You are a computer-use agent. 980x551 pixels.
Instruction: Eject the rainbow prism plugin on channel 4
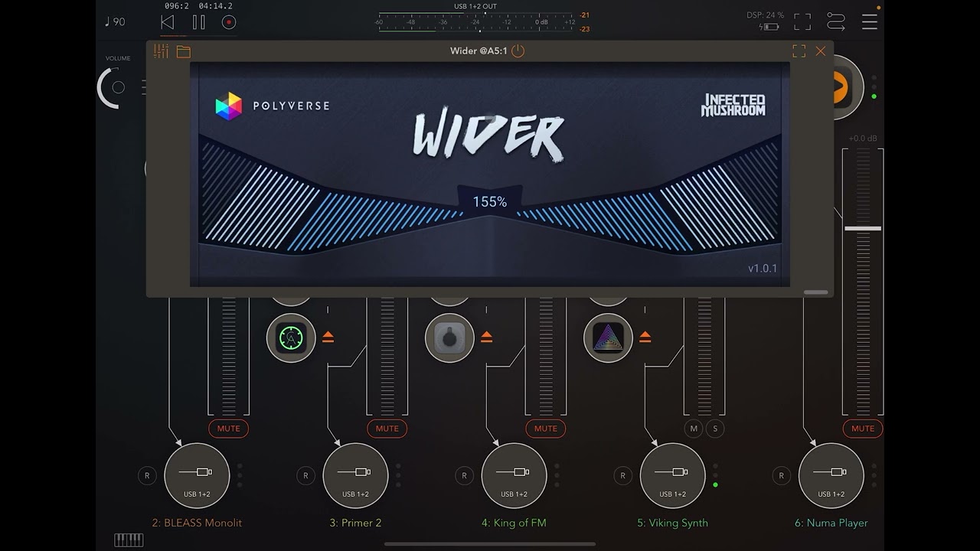click(645, 337)
